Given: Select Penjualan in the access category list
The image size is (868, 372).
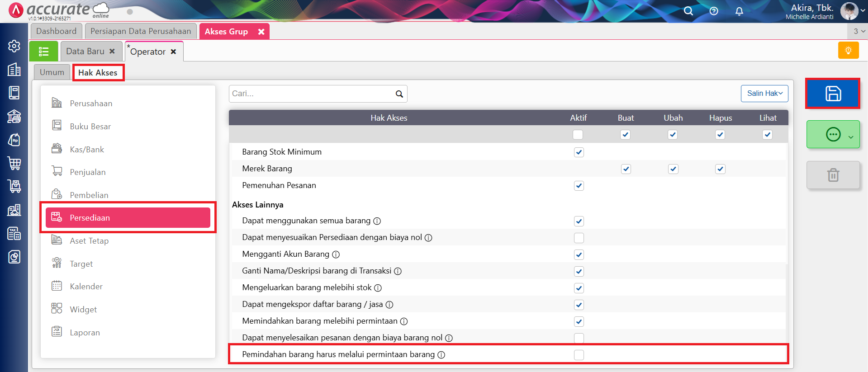Looking at the screenshot, I should (x=88, y=172).
